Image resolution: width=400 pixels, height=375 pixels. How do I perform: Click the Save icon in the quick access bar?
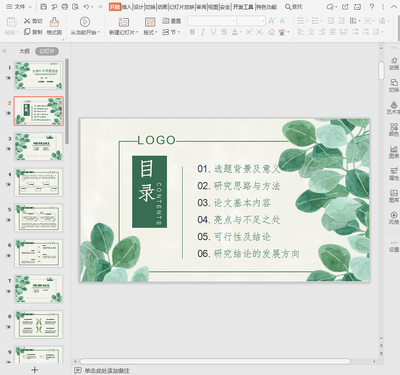[x=43, y=7]
